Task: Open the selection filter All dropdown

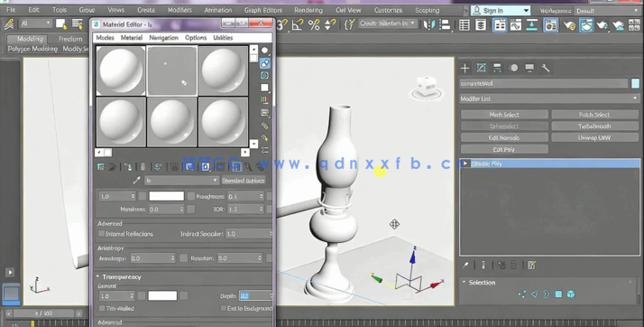Action: click(36, 23)
